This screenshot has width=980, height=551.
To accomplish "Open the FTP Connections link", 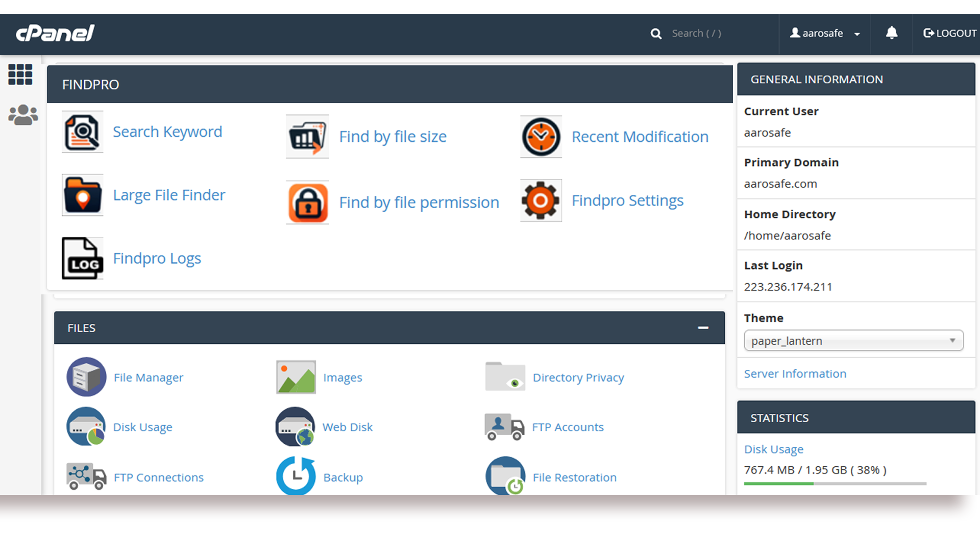I will [159, 478].
